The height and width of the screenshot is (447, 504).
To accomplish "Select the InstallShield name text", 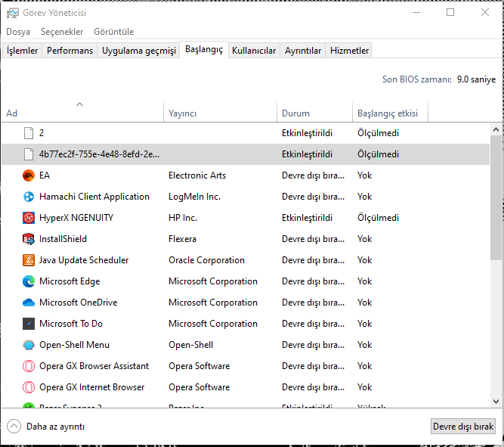I will [63, 239].
